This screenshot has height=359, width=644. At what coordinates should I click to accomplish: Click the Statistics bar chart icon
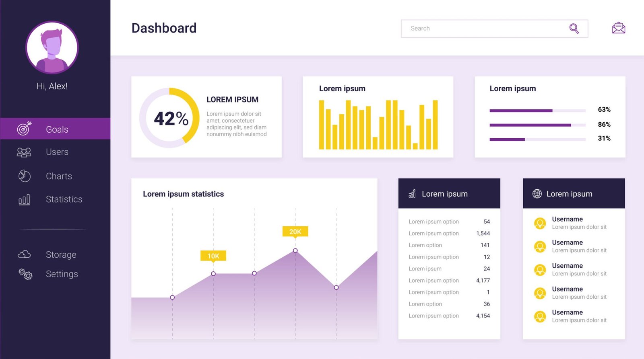pos(24,199)
